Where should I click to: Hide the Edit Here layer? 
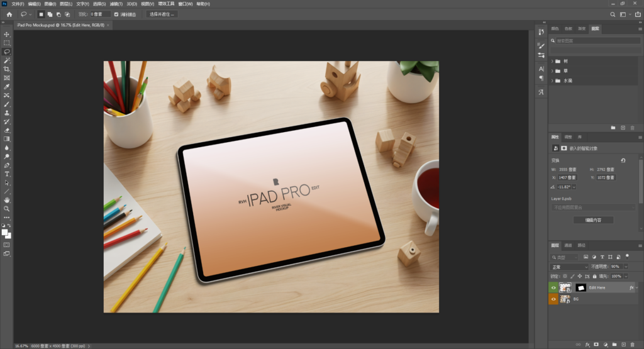pyautogui.click(x=553, y=288)
